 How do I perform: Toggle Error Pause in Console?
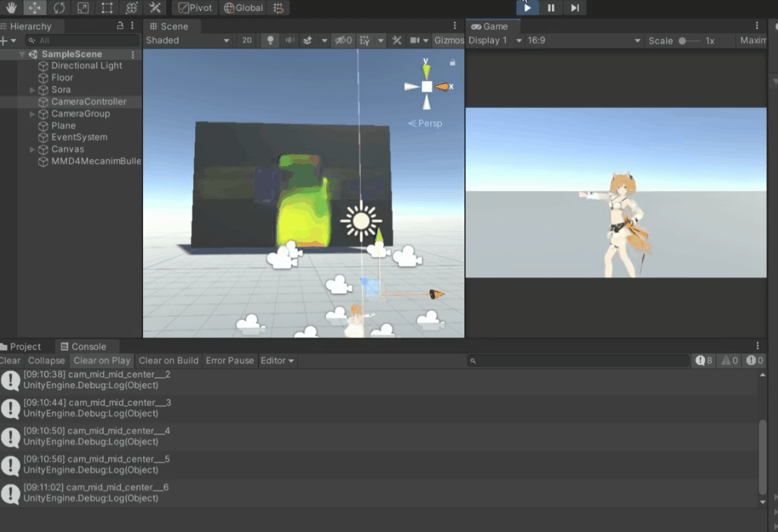point(230,360)
